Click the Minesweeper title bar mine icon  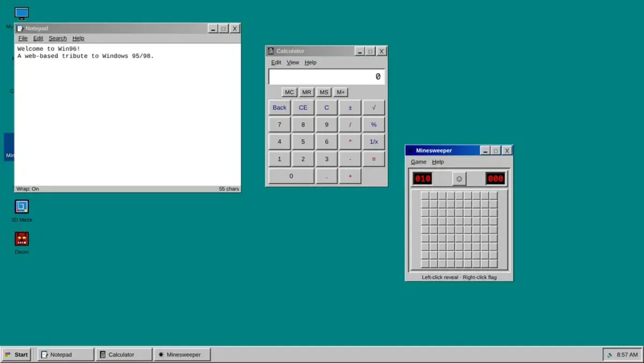(411, 151)
